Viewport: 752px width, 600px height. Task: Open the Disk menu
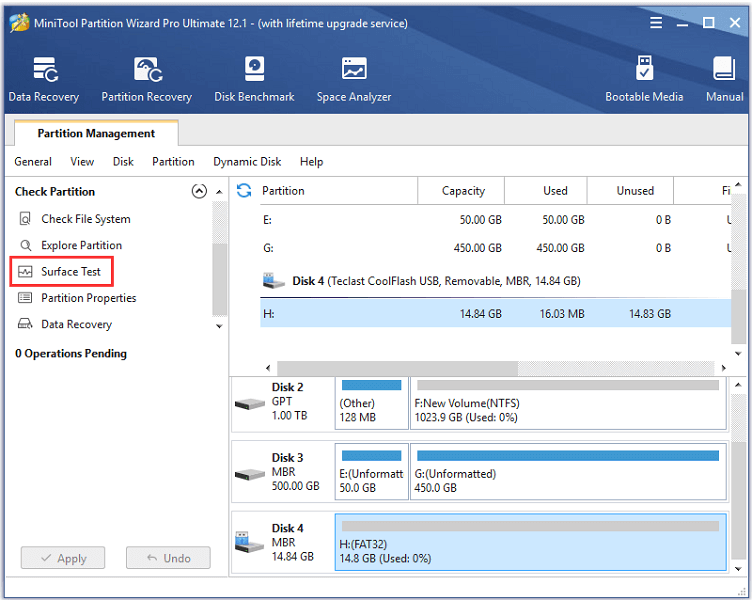click(123, 162)
